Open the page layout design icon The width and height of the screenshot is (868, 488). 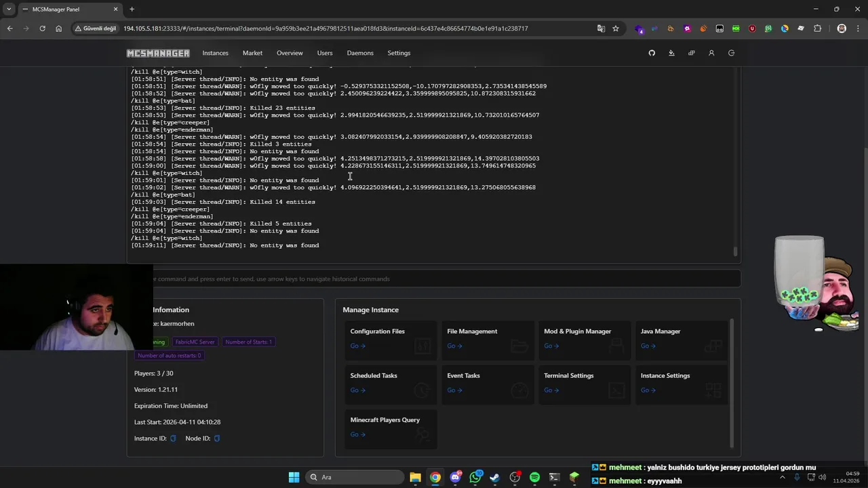pos(691,53)
